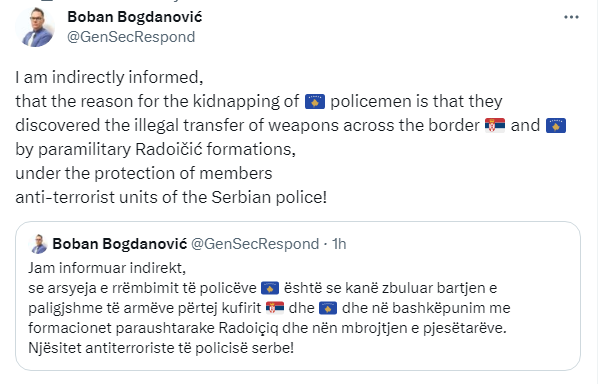Click the quoted tweet's author name
Screen dimensions: 603x384
point(120,244)
